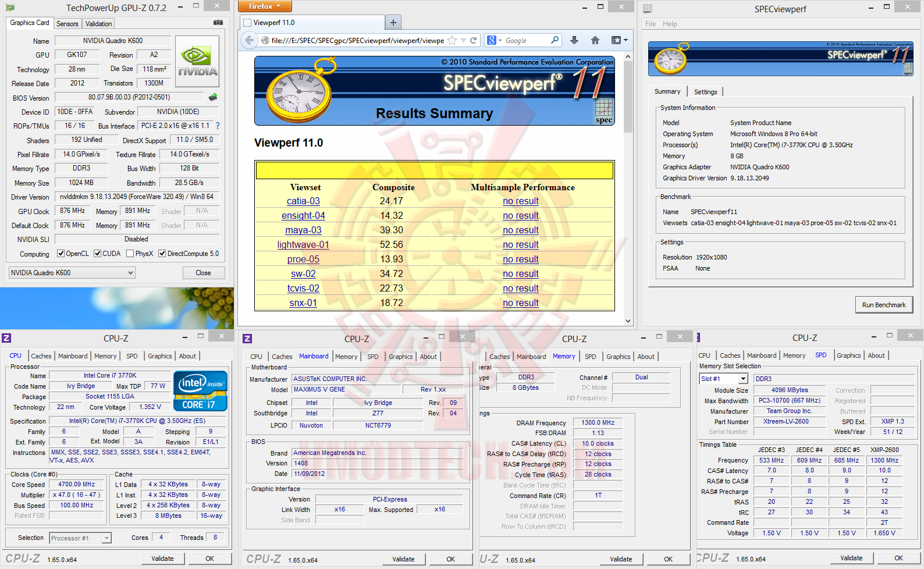This screenshot has height=569, width=924.
Task: Click the Core Speed 4700.09 MHz value
Action: point(77,485)
